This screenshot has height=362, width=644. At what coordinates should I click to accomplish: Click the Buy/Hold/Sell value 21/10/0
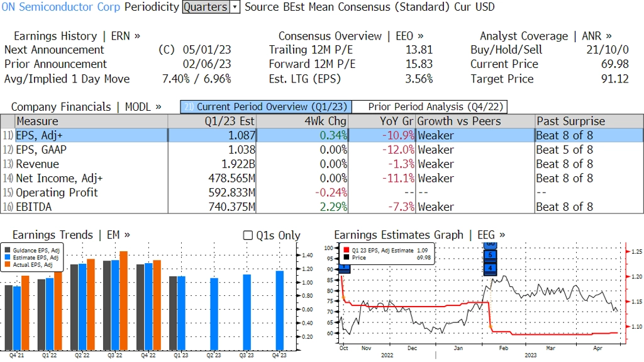(608, 50)
